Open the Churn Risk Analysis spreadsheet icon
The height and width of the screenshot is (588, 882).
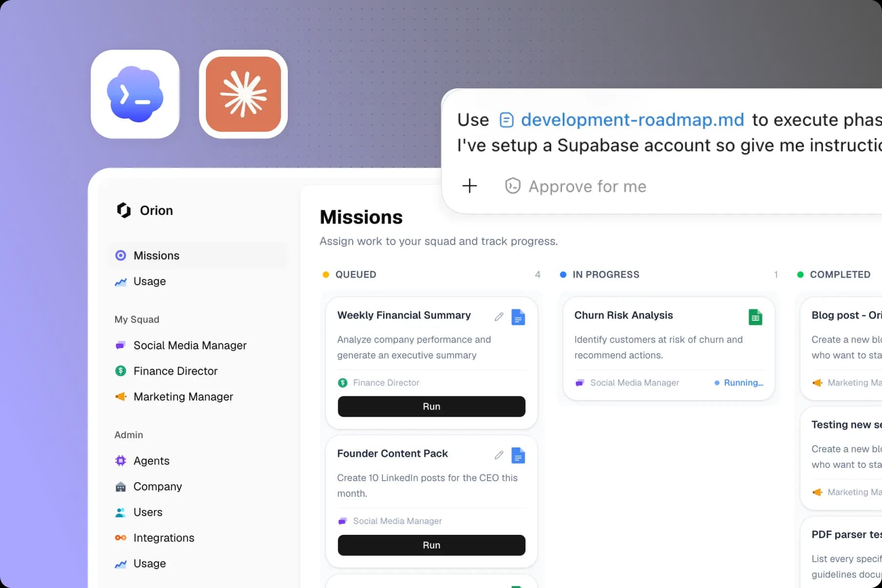[755, 317]
